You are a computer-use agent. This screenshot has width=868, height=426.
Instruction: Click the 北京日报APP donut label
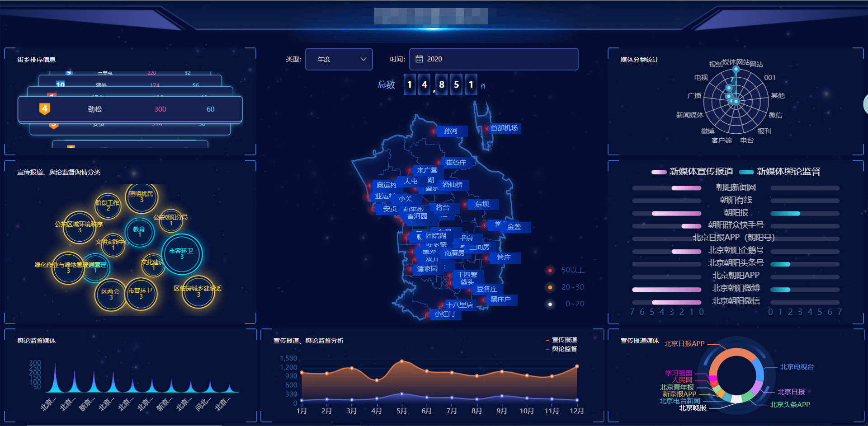(684, 344)
